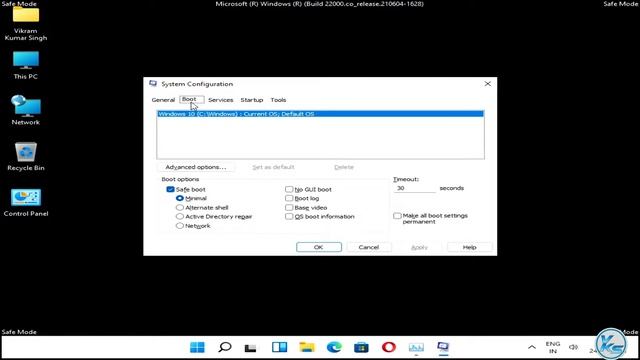Enable the No GUI boot checkbox

tap(289, 189)
